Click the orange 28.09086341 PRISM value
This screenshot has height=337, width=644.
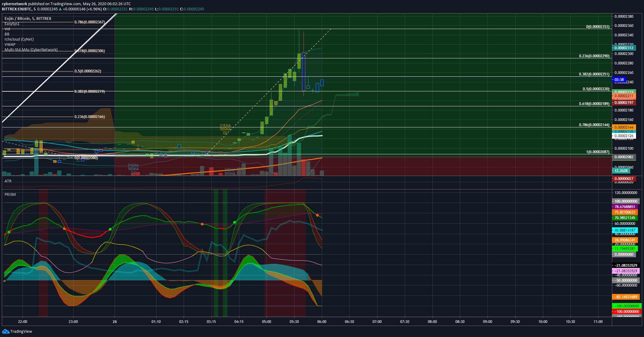tap(625, 240)
